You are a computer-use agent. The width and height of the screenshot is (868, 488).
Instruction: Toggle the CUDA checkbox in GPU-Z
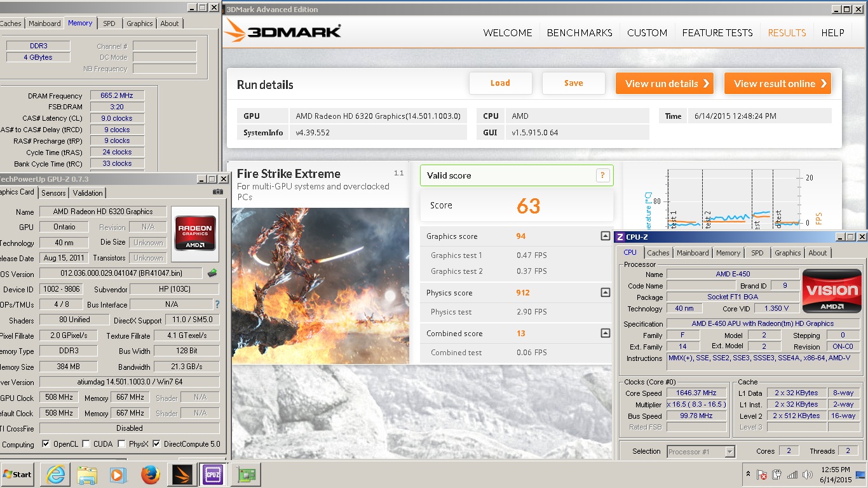(87, 444)
